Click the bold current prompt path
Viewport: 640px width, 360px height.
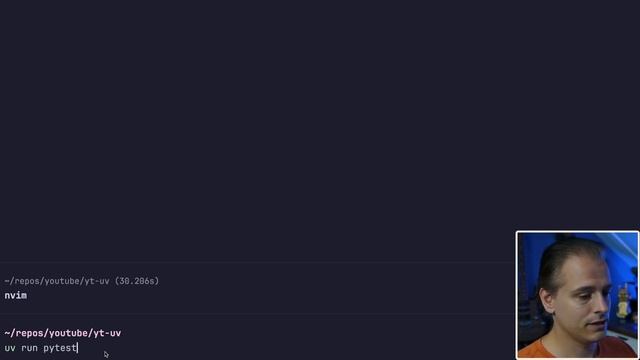62,333
